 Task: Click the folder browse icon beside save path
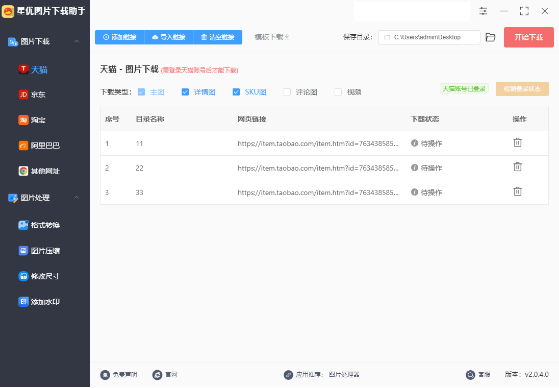[x=491, y=37]
